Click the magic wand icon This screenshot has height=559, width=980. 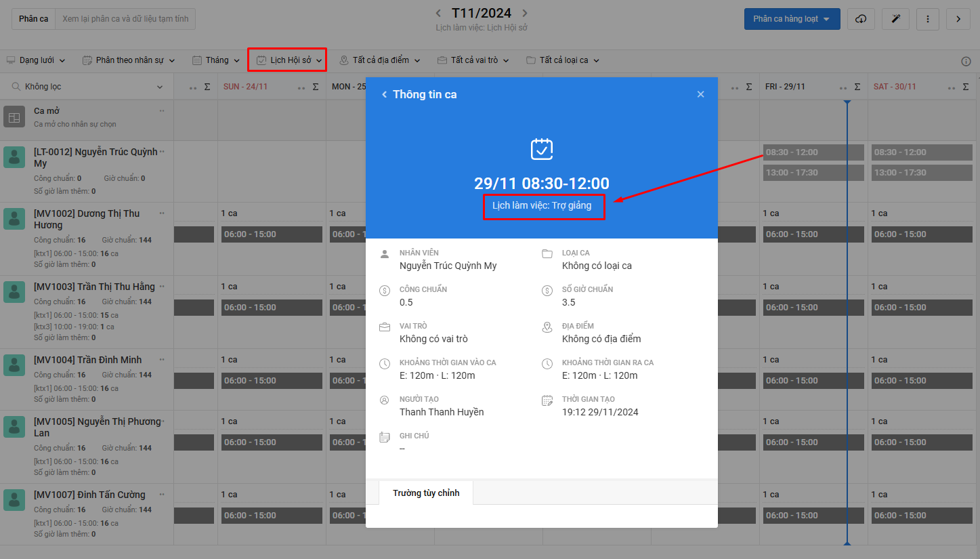tap(895, 19)
